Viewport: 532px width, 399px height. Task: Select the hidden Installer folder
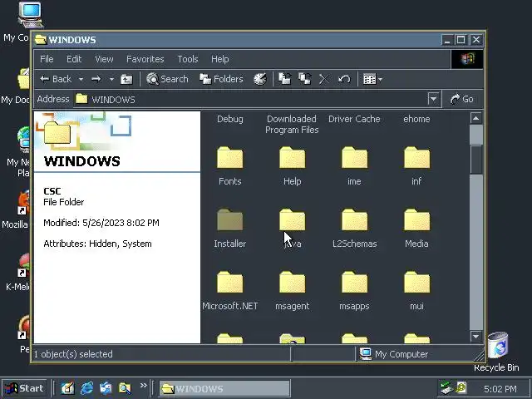229,229
